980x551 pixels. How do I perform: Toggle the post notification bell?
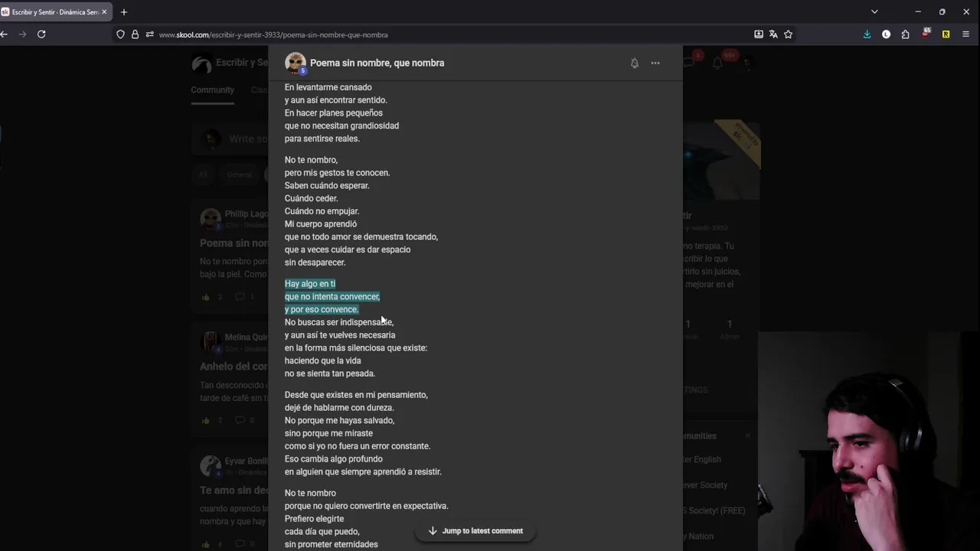click(x=634, y=64)
